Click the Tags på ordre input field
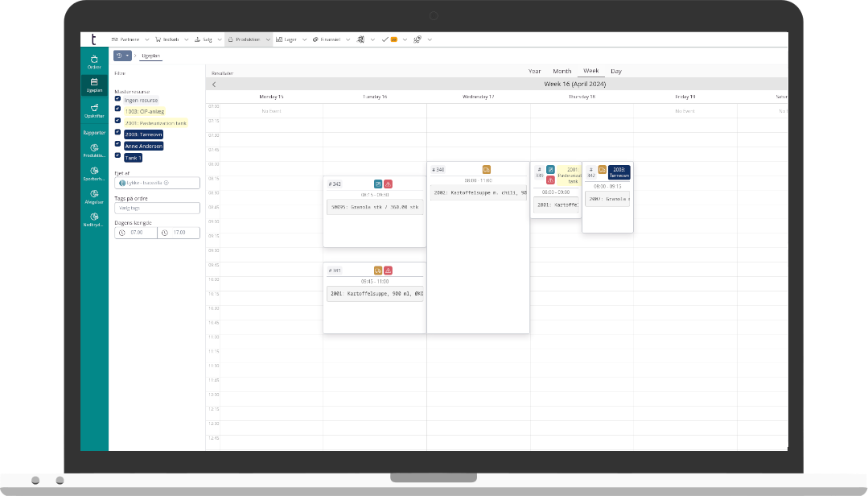The width and height of the screenshot is (868, 496). point(157,208)
